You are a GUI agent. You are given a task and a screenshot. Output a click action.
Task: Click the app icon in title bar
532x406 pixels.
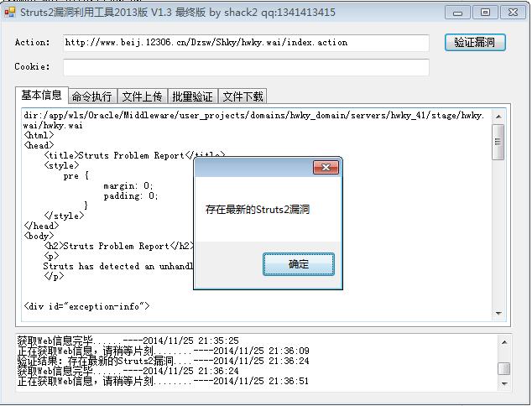click(x=10, y=13)
